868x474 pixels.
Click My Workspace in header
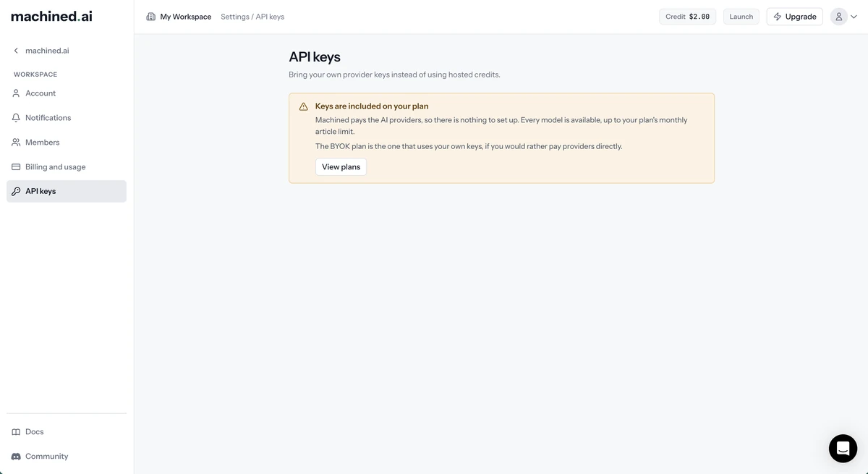(x=186, y=17)
